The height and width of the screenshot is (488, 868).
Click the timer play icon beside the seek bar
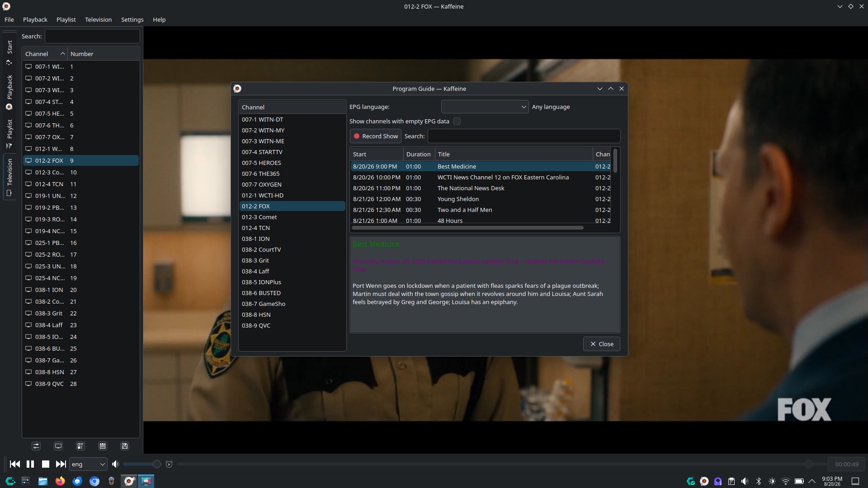point(169,464)
